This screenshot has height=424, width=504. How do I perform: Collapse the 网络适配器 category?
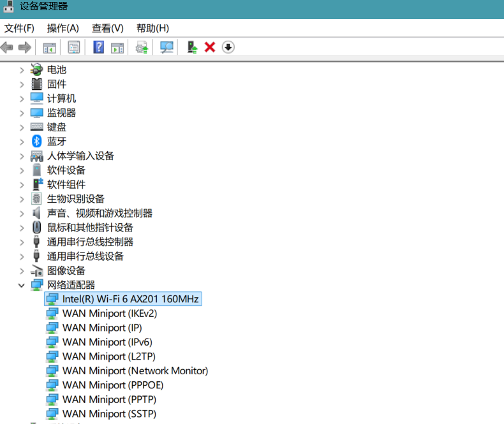point(22,285)
